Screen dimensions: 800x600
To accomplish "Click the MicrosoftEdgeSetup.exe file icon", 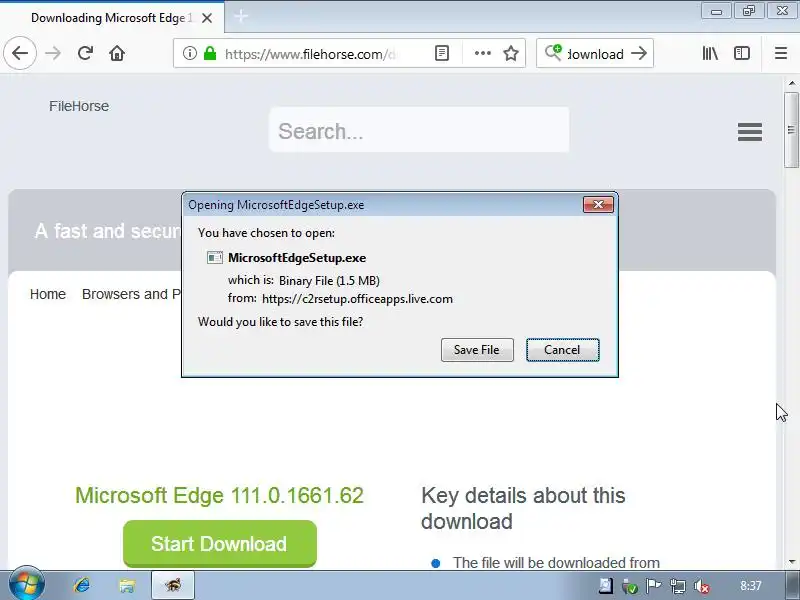I will [215, 258].
